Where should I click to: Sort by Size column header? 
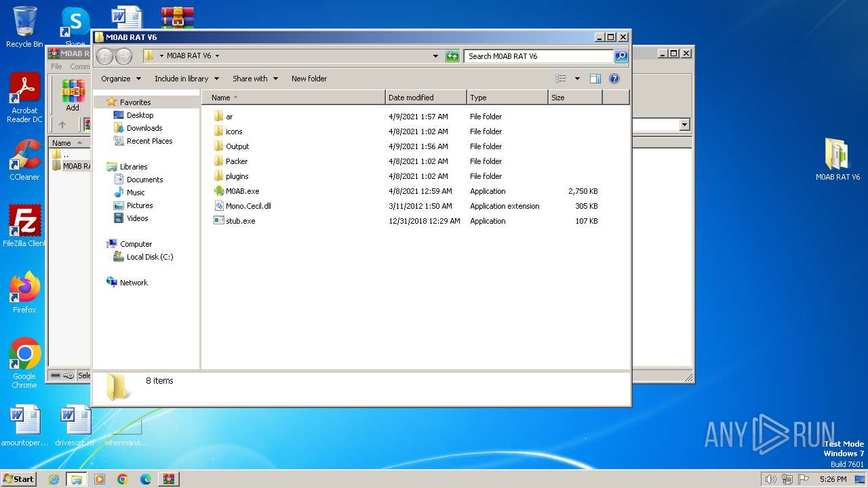click(575, 98)
